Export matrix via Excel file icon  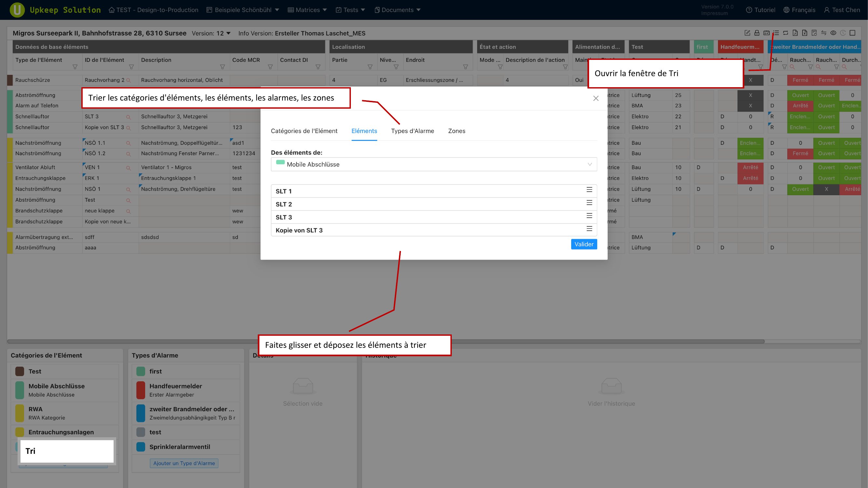[x=805, y=33]
